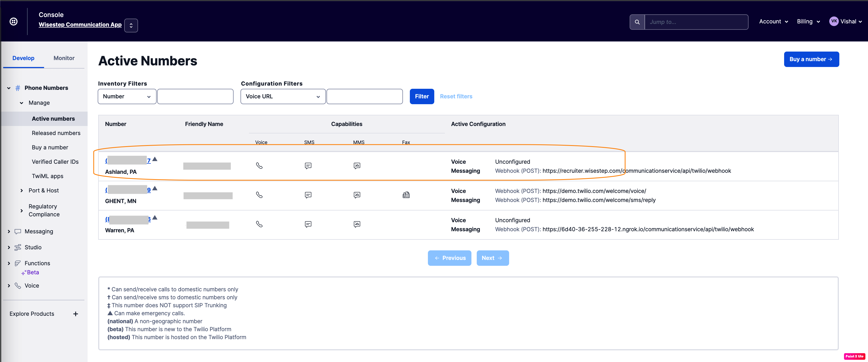Click the MMS icon in the GHENT, MN row

357,195
